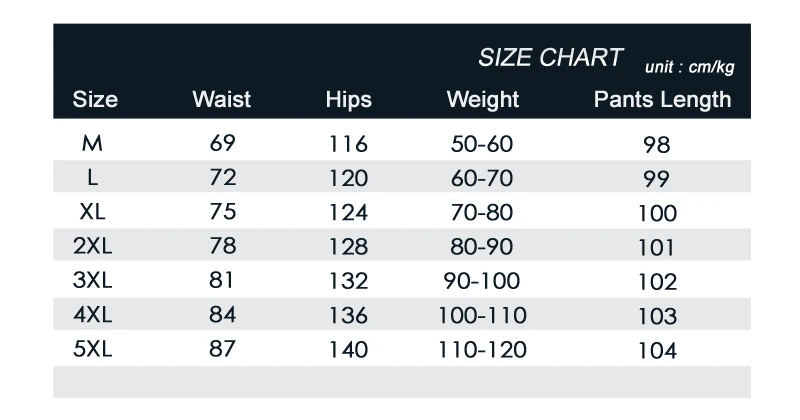Select the 4XL size label
800x420 pixels.
coord(92,314)
